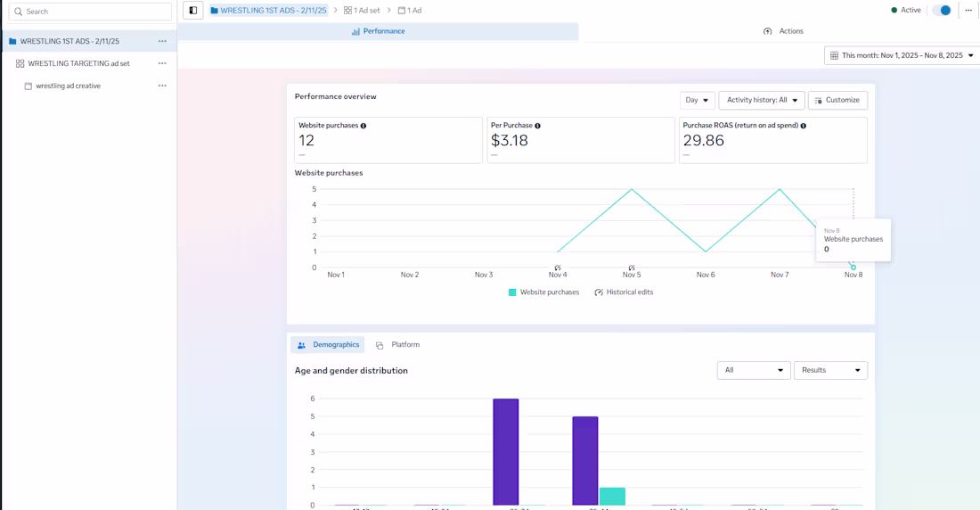
Task: Click the Search input field
Action: point(91,12)
